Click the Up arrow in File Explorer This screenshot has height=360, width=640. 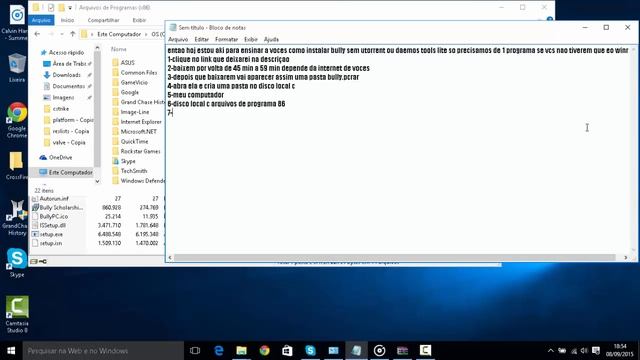point(73,34)
